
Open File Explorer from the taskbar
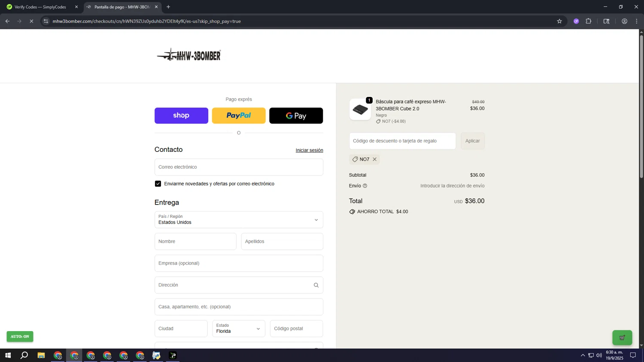pos(41,355)
